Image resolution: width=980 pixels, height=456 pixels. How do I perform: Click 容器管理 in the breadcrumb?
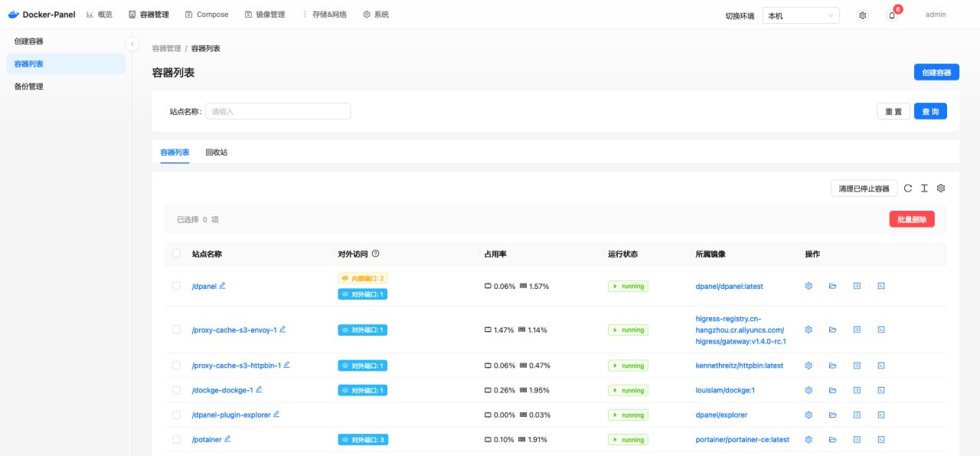[167, 48]
